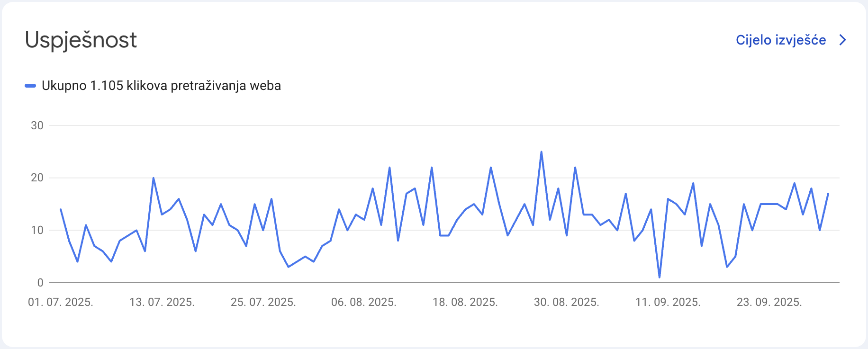Select the 30. 08. 2025. date label

pos(567,302)
